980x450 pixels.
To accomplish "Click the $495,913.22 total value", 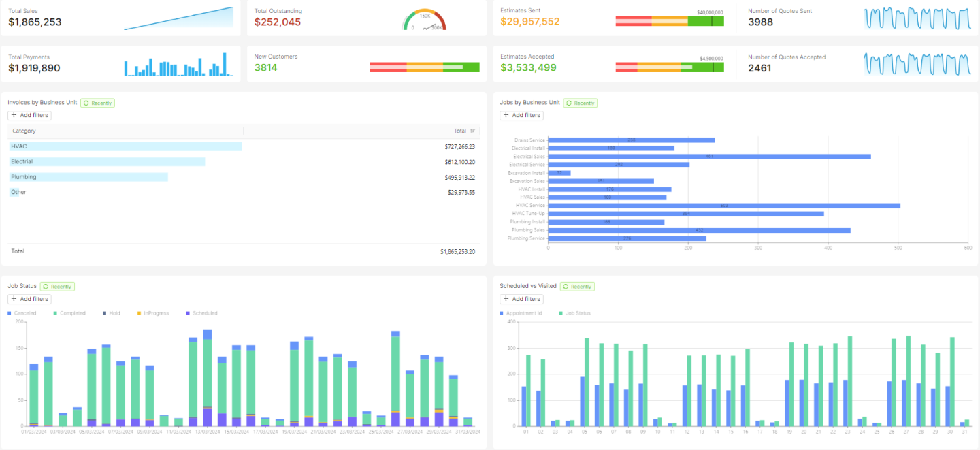I will click(459, 177).
